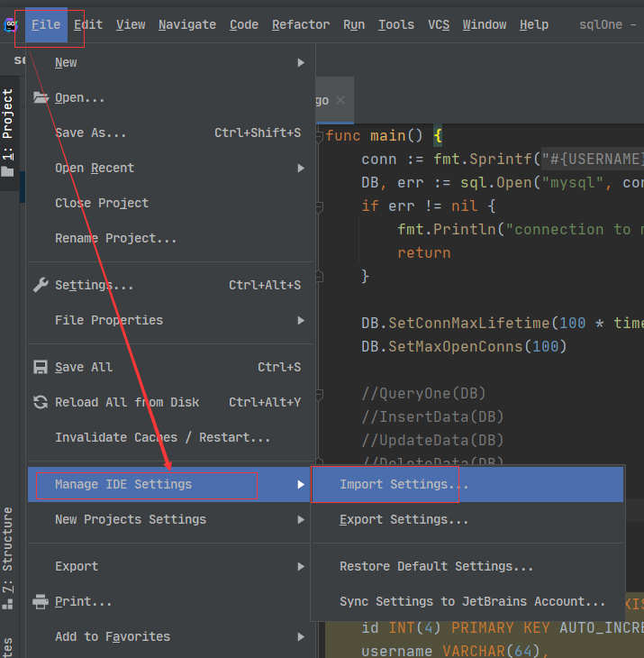This screenshot has width=644, height=658.
Task: Open the Help menu
Action: (x=534, y=24)
